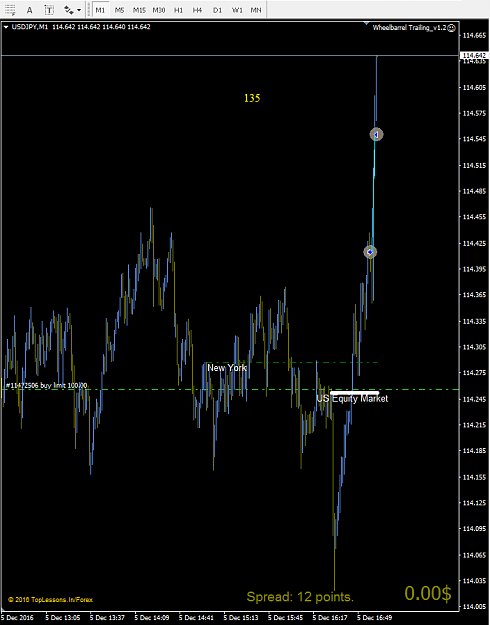Click the 114.305 price scale label
Image resolution: width=490 pixels, height=625 pixels.
pos(474,347)
